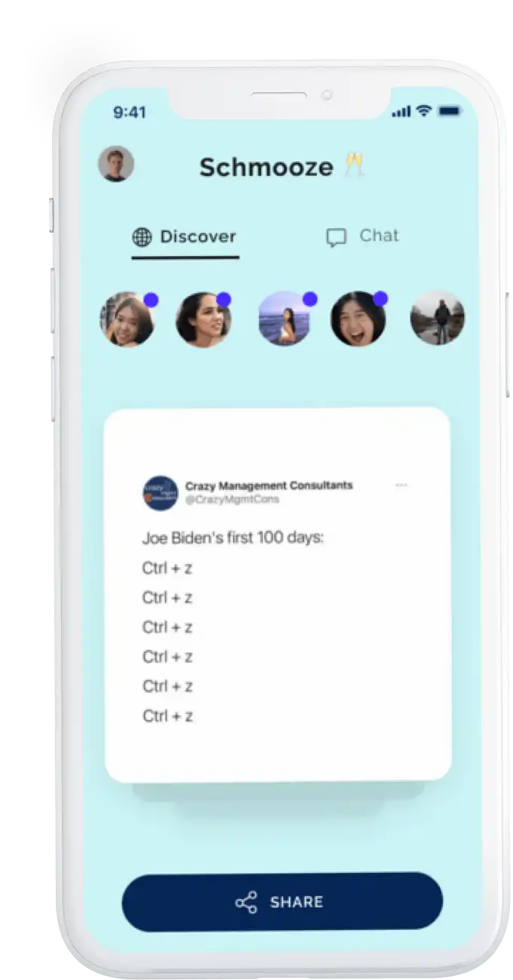Open the first match's story thumbnail
Image resolution: width=513 pixels, height=980 pixels.
tap(127, 319)
